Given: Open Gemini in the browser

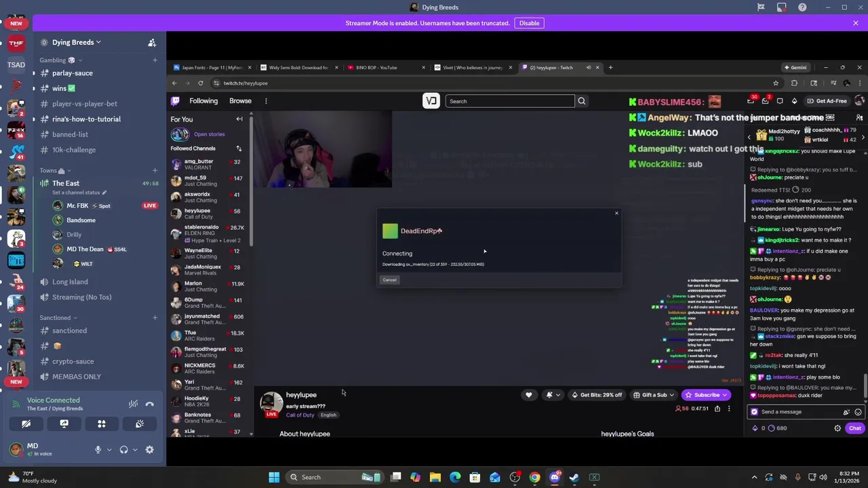Looking at the screenshot, I should pos(795,67).
